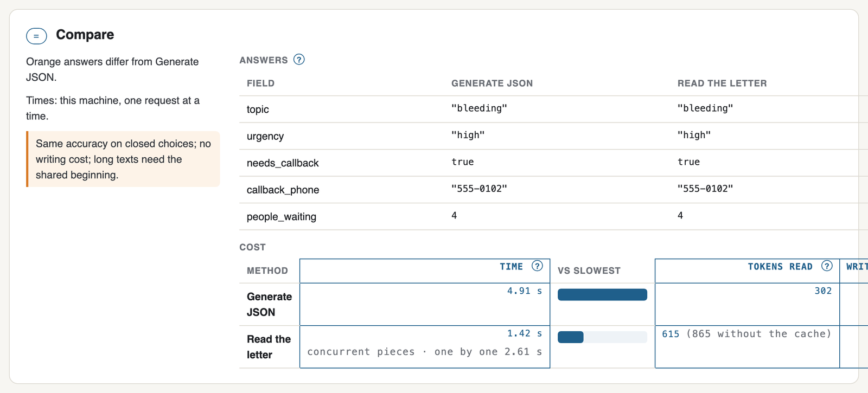Viewport: 868px width, 393px height.
Task: Click the FIELD column header
Action: tap(260, 83)
